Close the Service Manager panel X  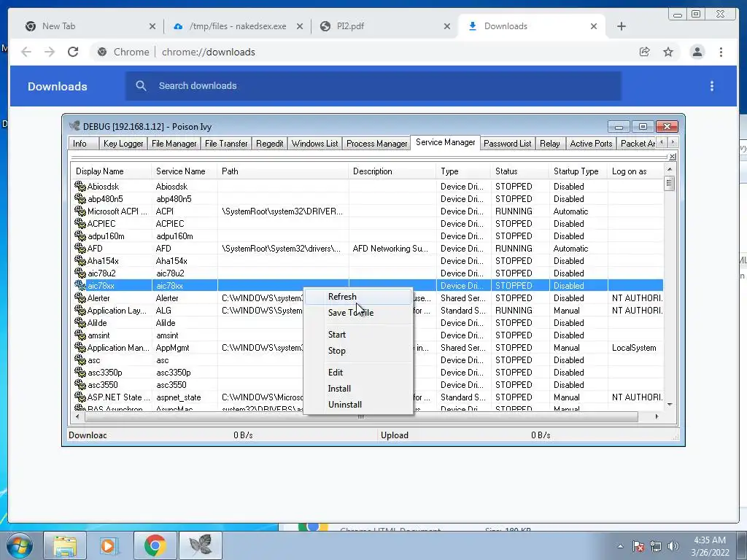point(672,157)
